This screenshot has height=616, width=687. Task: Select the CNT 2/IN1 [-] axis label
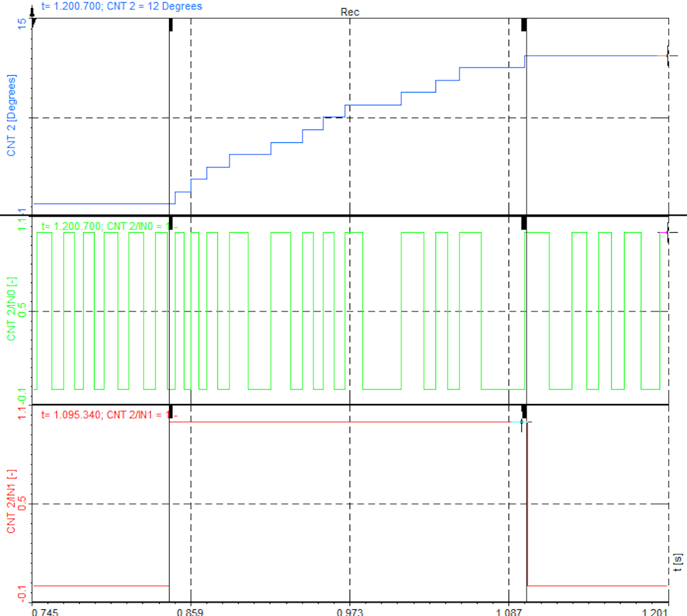[11, 501]
